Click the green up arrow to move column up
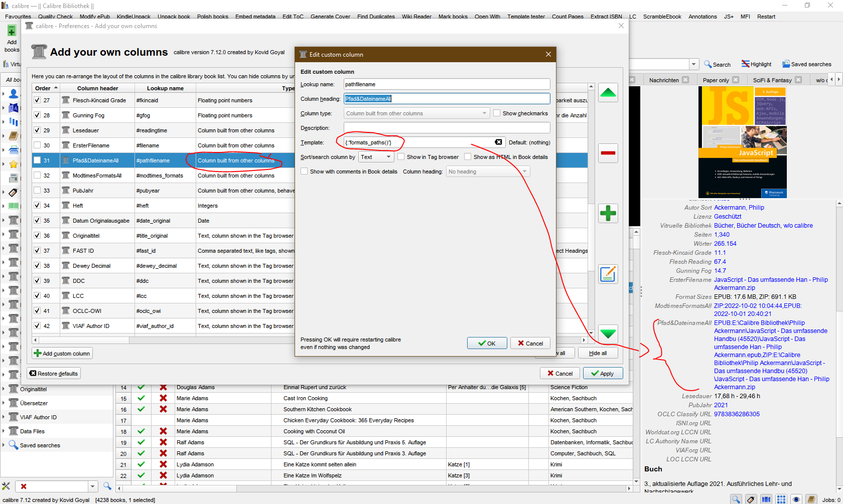 608,93
